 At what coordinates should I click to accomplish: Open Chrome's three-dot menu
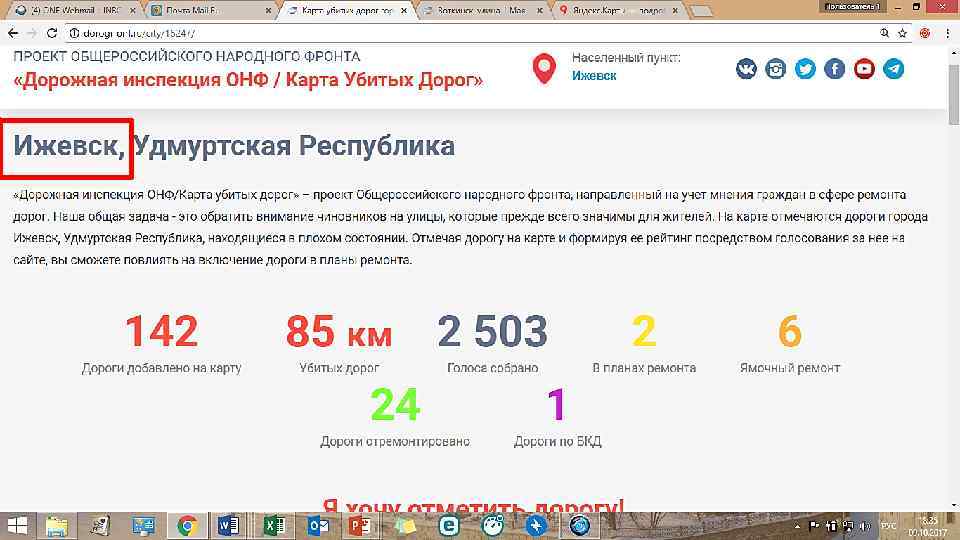pyautogui.click(x=947, y=34)
